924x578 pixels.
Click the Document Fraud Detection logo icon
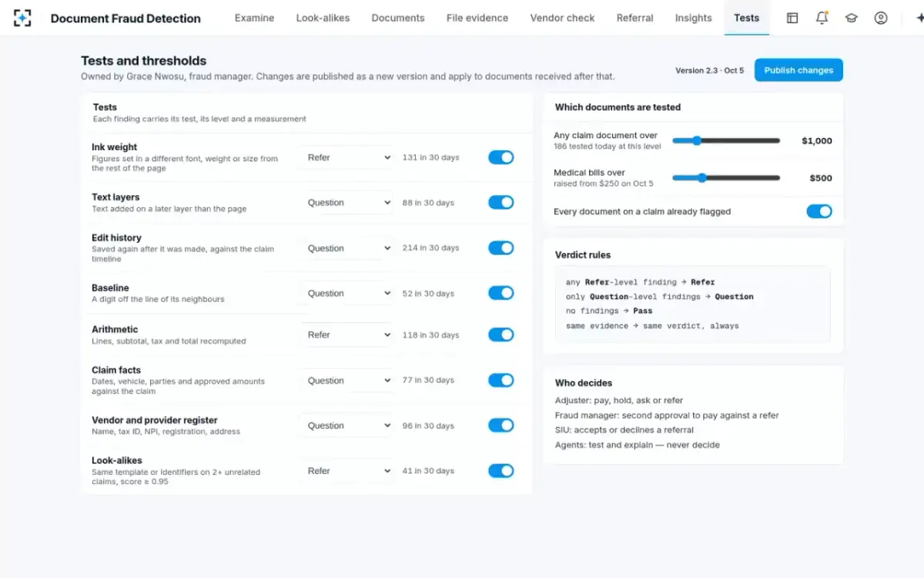23,18
